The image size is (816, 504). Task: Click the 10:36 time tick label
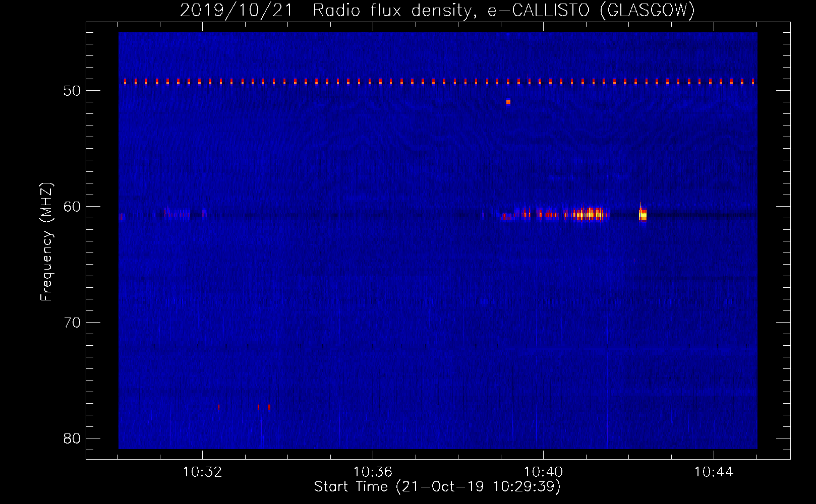point(373,472)
